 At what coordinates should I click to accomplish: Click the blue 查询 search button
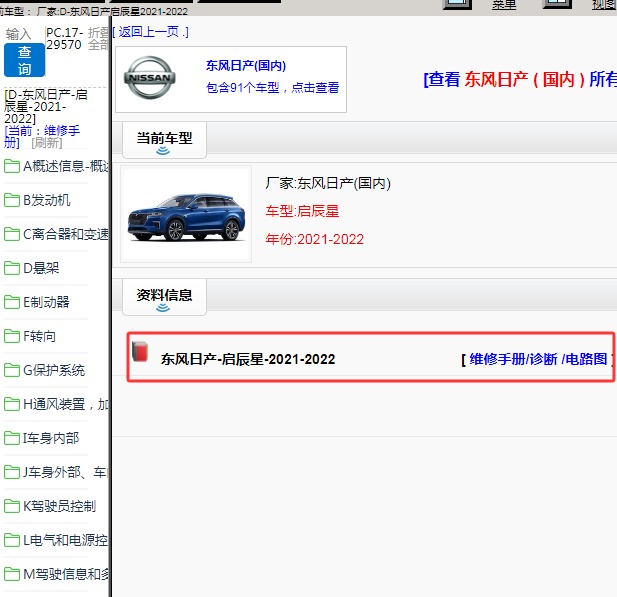pyautogui.click(x=24, y=60)
